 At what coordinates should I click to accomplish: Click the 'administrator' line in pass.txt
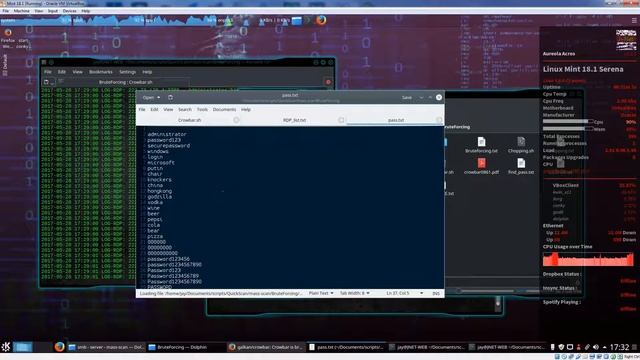[x=167, y=134]
